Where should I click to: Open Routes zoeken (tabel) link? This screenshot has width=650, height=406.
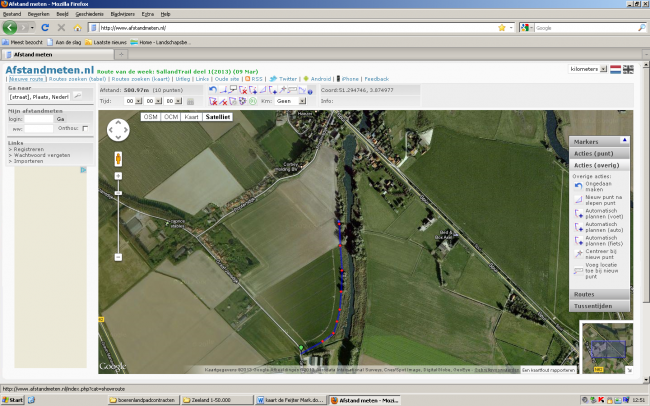point(77,79)
